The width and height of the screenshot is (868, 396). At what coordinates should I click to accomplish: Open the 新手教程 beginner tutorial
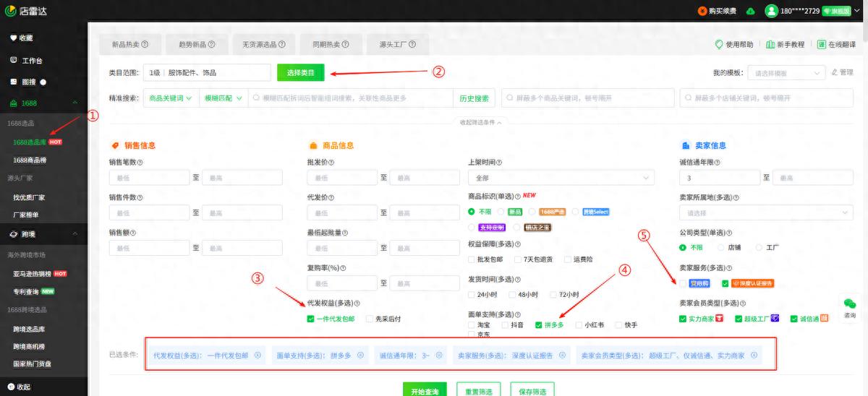[786, 45]
